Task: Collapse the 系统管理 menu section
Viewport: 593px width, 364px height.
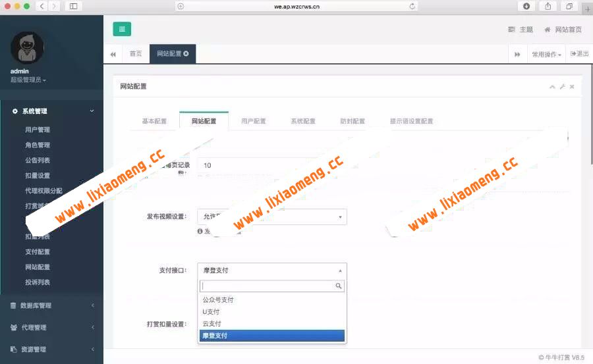Action: tap(52, 111)
